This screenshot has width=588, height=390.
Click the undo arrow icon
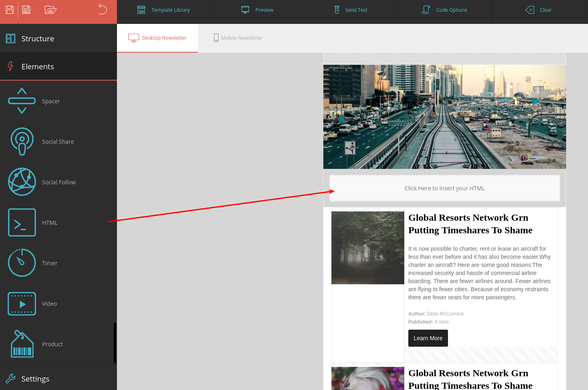coord(103,9)
